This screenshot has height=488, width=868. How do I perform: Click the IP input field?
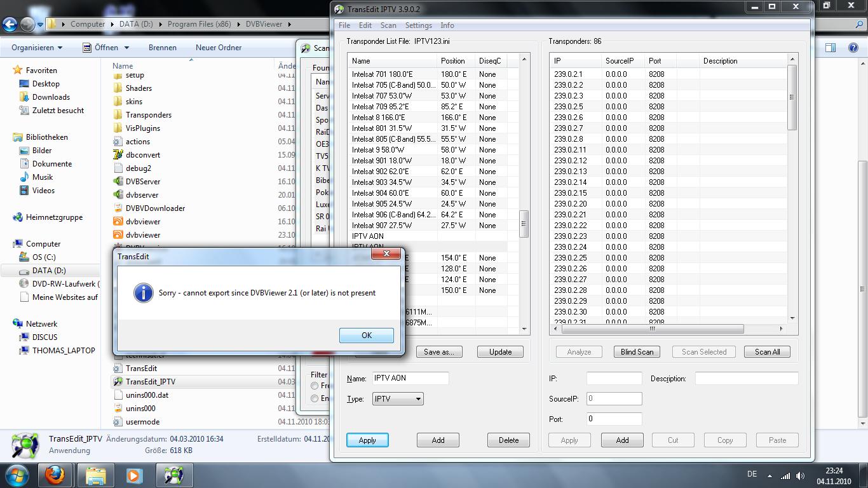pyautogui.click(x=614, y=379)
